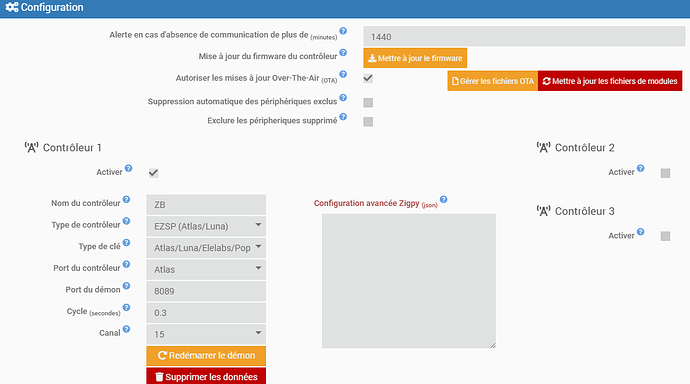The image size is (690, 384).
Task: Click Mettre à jour le firmware button
Action: tap(415, 58)
